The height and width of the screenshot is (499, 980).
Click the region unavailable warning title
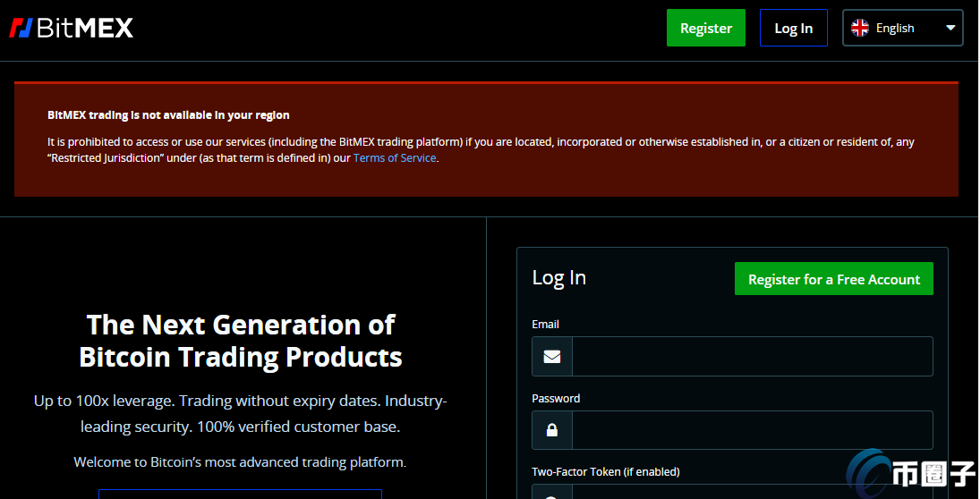pos(168,114)
